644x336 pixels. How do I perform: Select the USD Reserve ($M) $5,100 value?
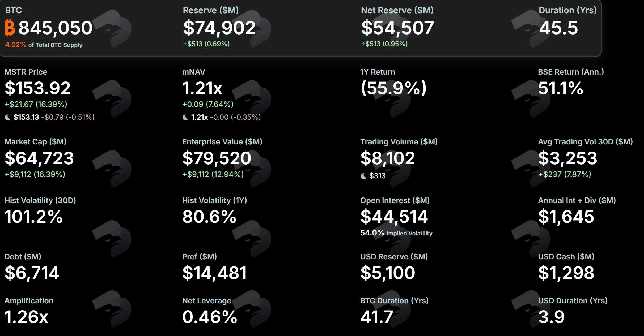(388, 273)
